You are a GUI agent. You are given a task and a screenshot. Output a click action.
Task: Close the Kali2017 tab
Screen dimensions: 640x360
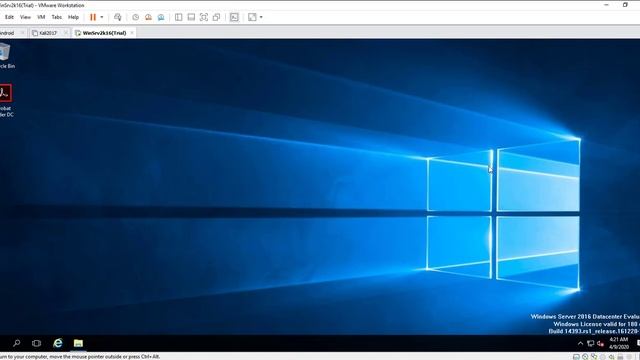(66, 33)
